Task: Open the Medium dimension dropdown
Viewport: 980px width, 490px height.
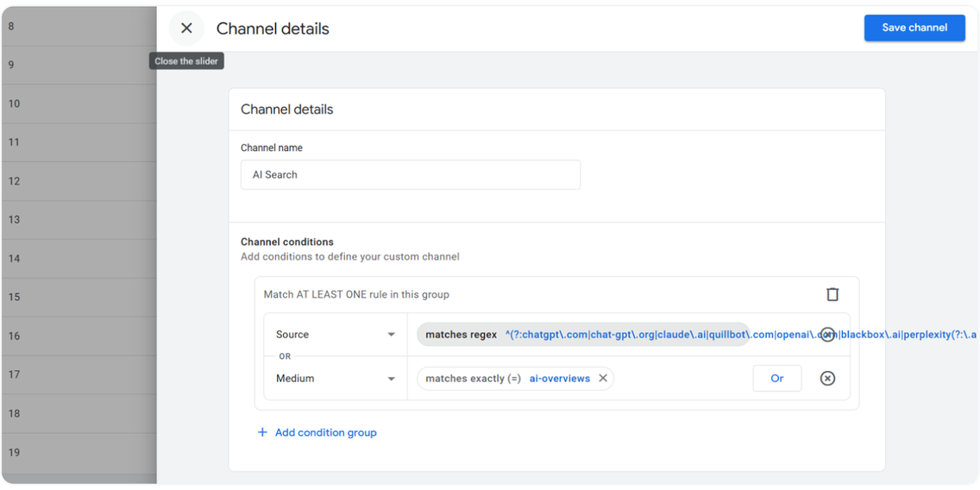Action: (336, 378)
